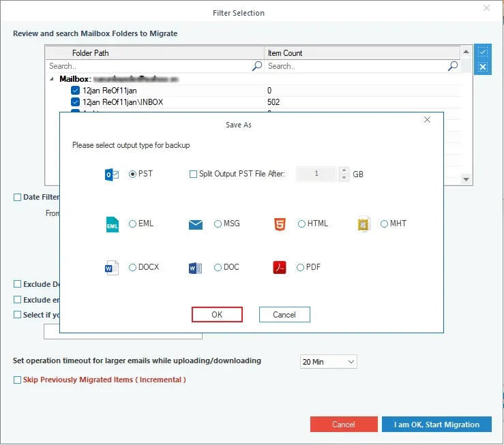Screen dimensions: 504x445
Task: Select the PST output radio button
Action: point(132,174)
